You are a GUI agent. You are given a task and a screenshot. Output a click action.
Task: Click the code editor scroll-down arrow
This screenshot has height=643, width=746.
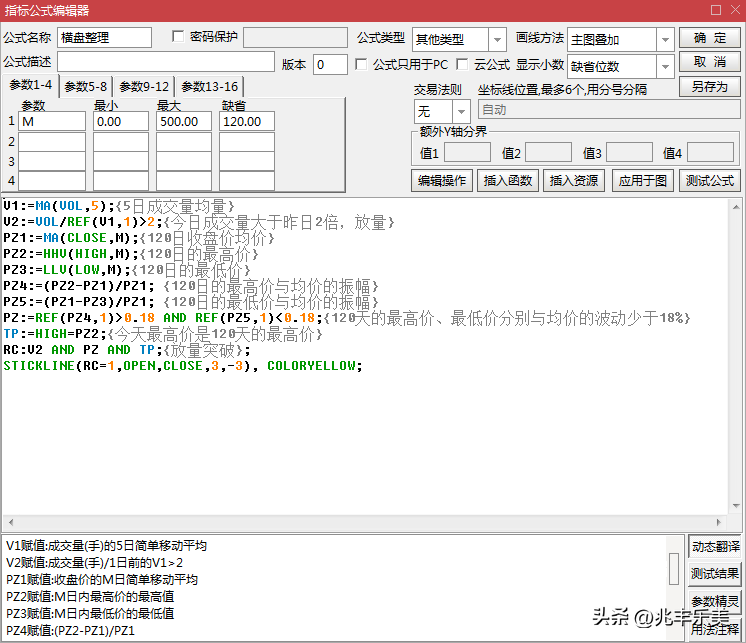pyautogui.click(x=736, y=506)
